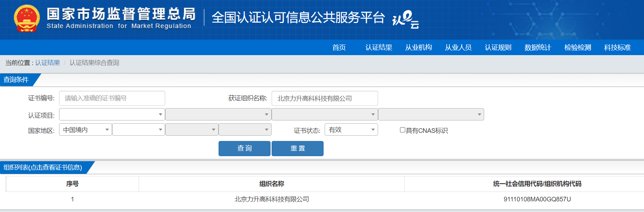Screen dimensions: 644x212
Task: Click the 重置 reset button
Action: [297, 148]
